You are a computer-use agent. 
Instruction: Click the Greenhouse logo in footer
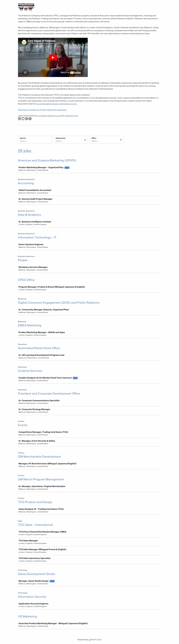tap(95, 640)
